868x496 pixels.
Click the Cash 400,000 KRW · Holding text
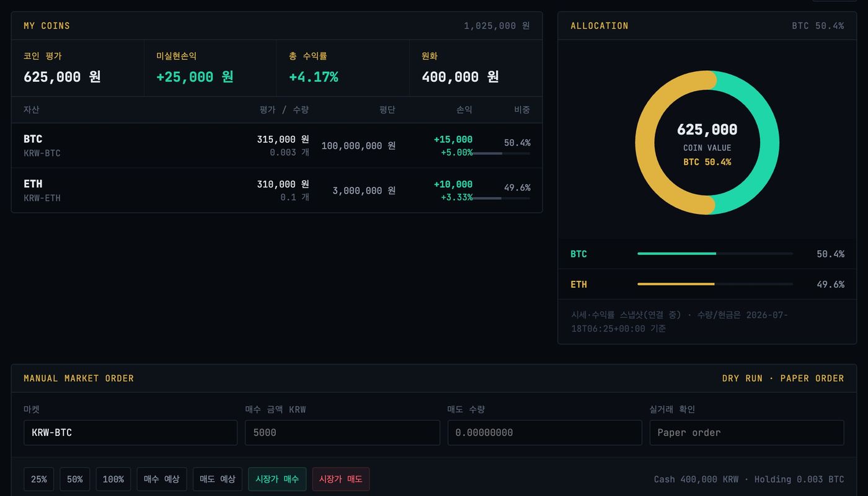[749, 479]
